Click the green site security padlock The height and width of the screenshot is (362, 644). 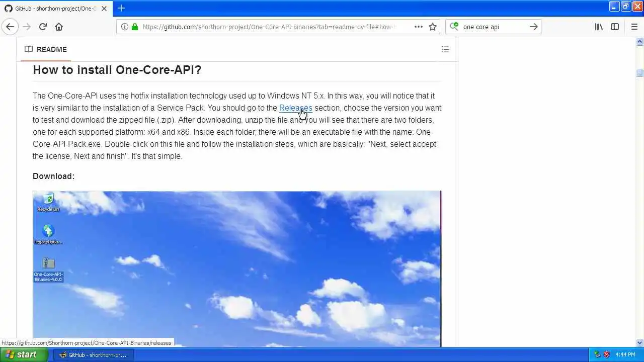134,27
